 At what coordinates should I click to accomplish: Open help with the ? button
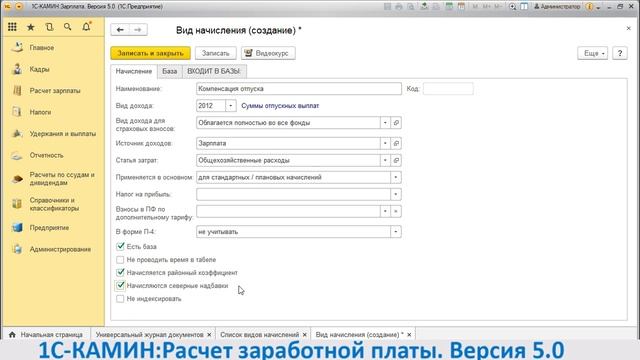click(620, 53)
